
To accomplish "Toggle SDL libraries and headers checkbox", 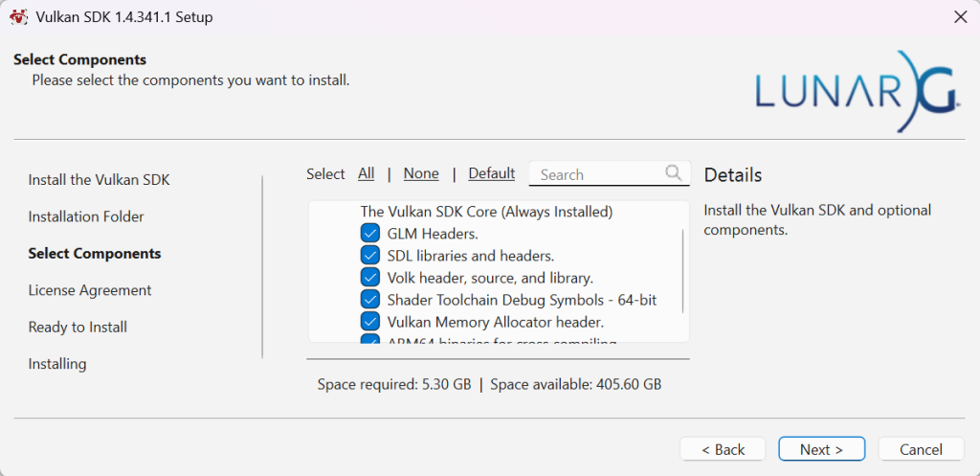I will coord(370,256).
